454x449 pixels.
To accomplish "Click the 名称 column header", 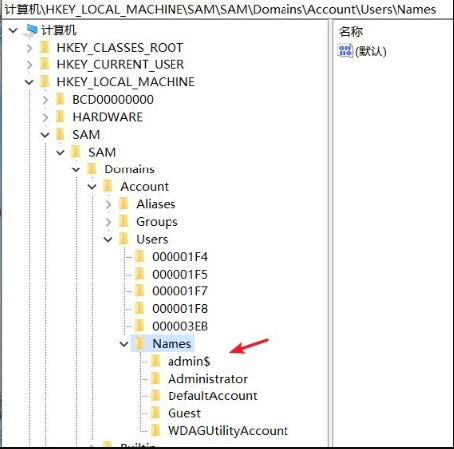I will click(351, 32).
